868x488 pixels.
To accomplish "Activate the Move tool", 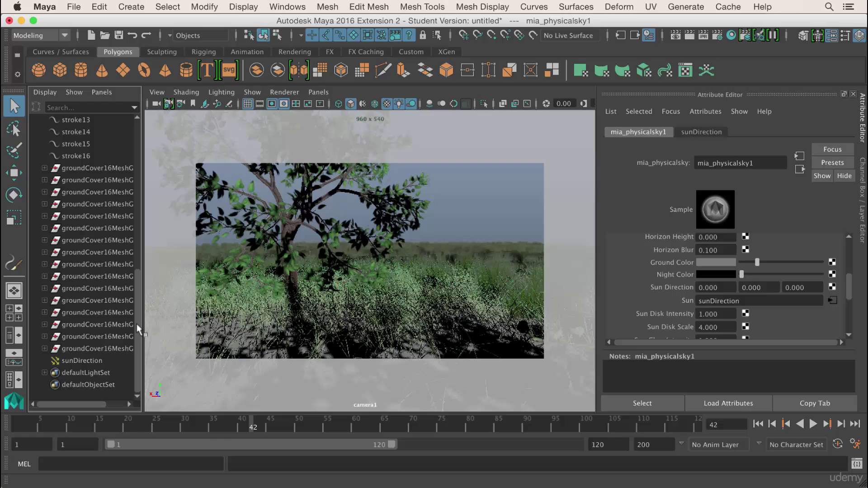I will pos(14,173).
